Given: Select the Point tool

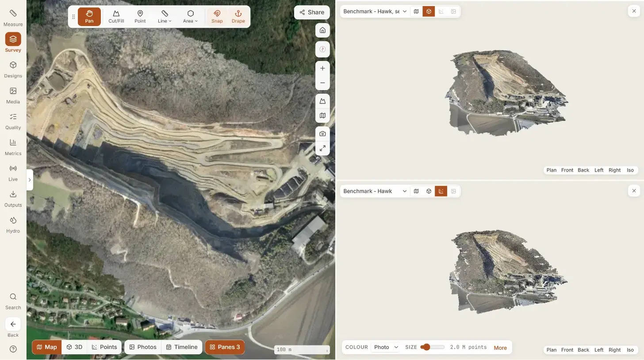Looking at the screenshot, I should pos(140,17).
